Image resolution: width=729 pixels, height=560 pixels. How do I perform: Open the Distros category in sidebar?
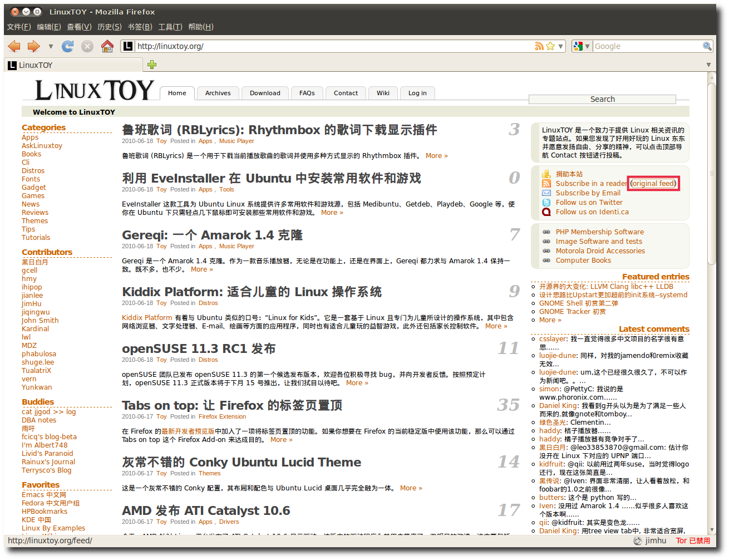33,171
